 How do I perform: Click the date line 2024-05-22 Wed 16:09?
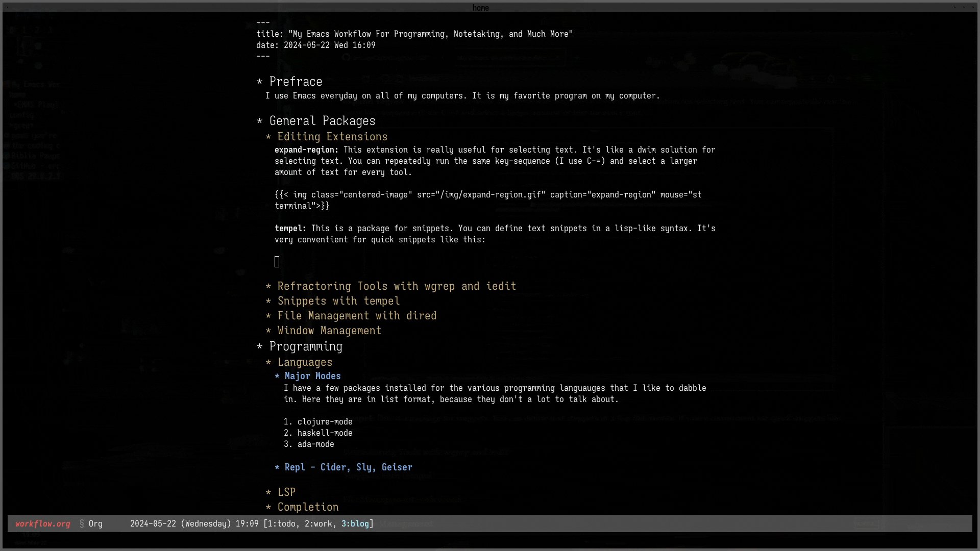click(316, 45)
